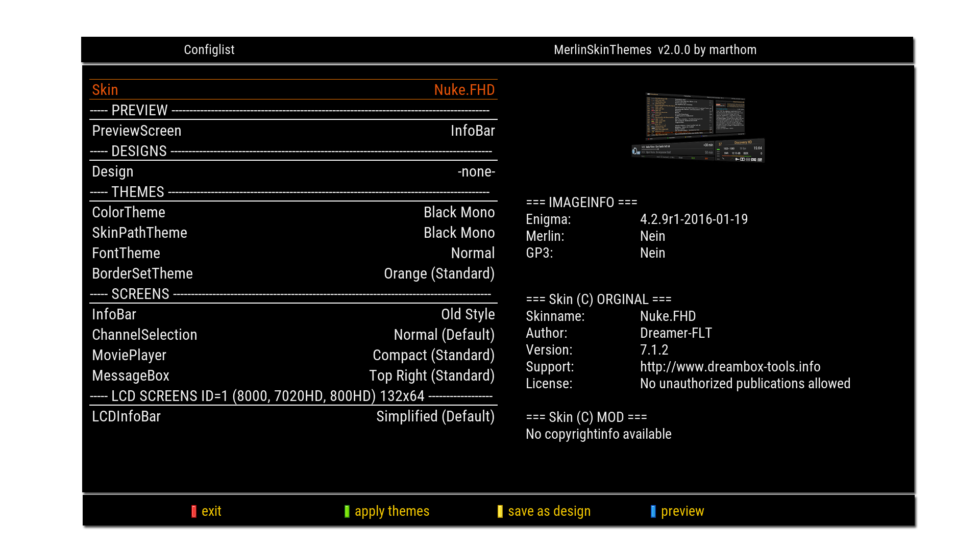Click the skin preview thumbnail image
The image size is (980, 551).
point(698,128)
